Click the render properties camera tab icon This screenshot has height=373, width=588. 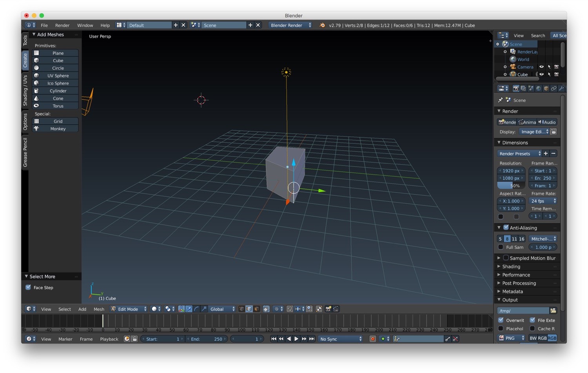(x=516, y=89)
